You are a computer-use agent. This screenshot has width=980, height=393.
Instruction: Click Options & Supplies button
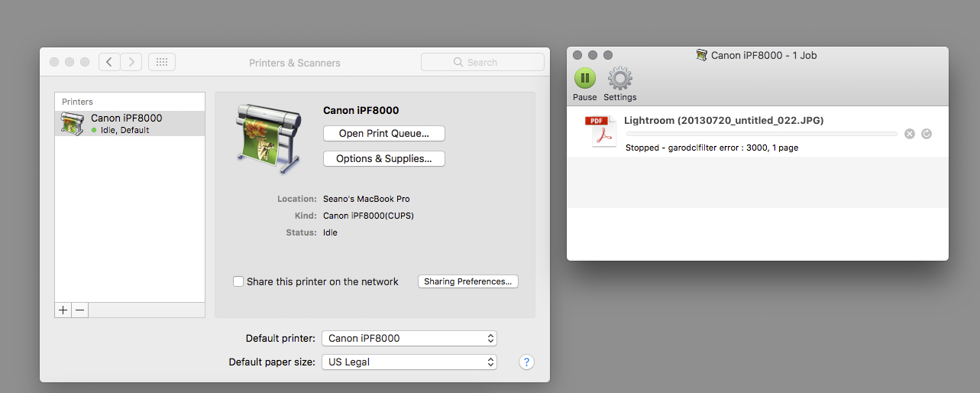coord(383,158)
